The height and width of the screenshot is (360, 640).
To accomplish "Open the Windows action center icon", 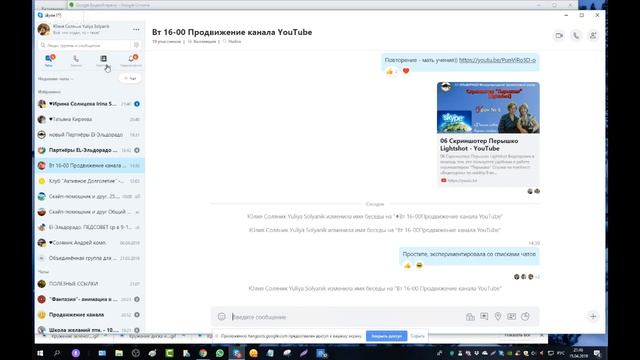I will (x=597, y=353).
